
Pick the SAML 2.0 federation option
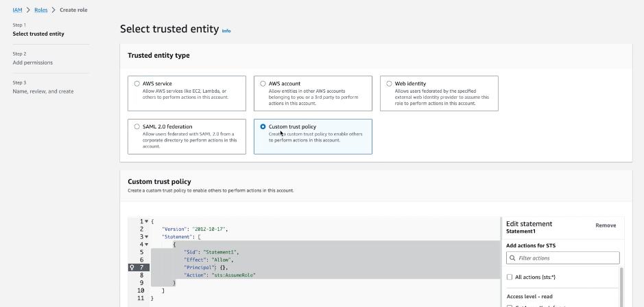pos(137,127)
